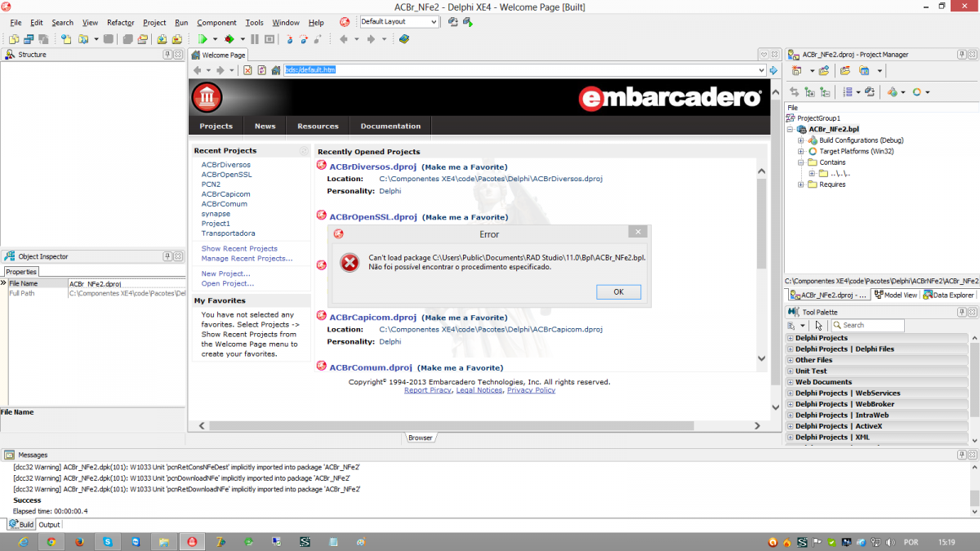Select synapse in Recent Projects list
980x551 pixels.
216,214
